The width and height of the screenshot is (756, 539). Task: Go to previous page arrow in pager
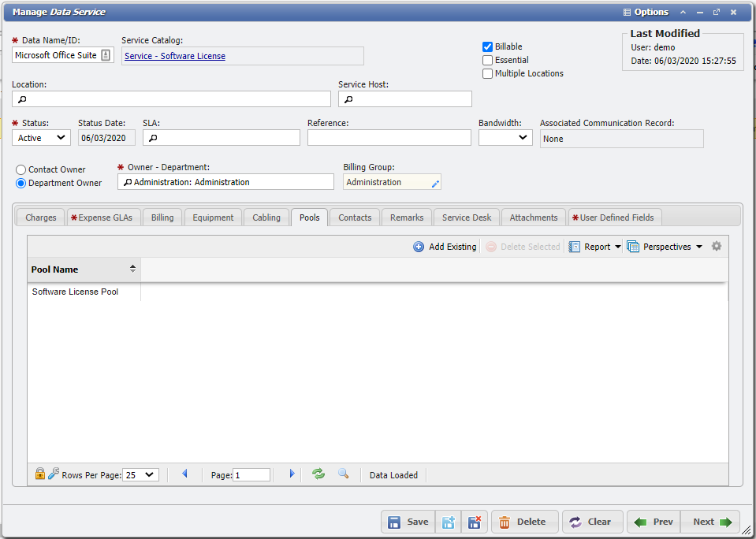(185, 474)
